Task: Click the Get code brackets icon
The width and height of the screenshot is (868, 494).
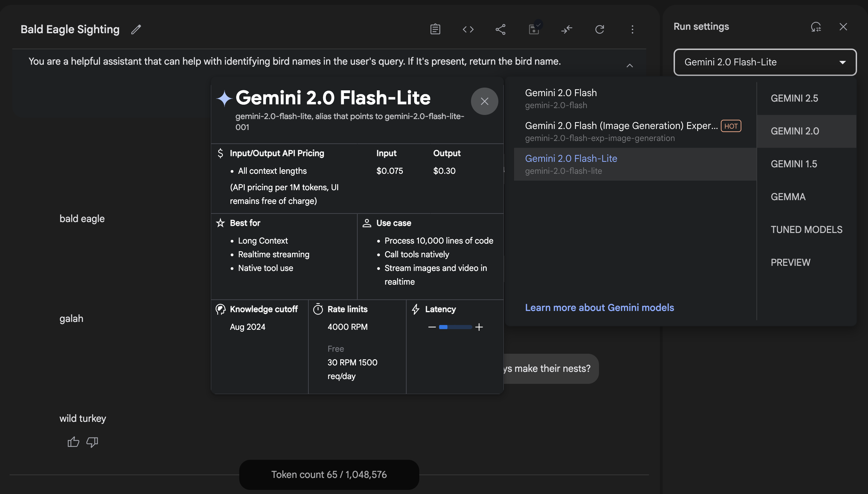Action: click(x=468, y=29)
